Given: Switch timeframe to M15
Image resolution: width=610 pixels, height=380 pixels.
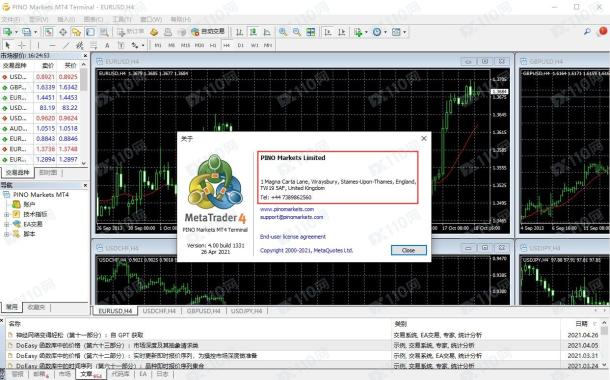Looking at the screenshot, I should coord(186,46).
